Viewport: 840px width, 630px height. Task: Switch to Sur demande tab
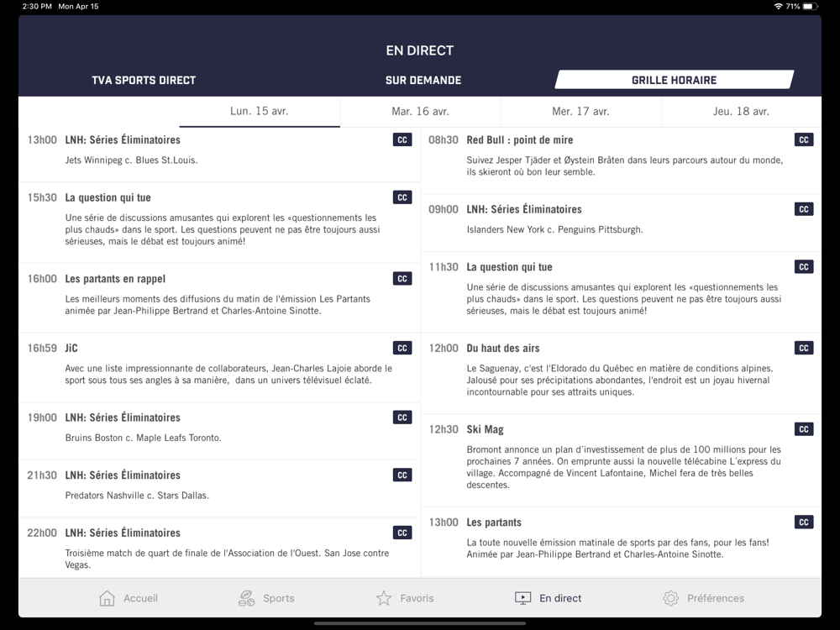point(423,81)
